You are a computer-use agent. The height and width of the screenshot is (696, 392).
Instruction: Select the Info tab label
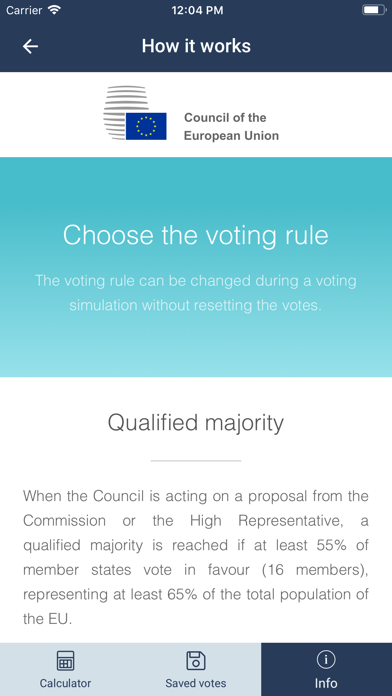(x=326, y=683)
